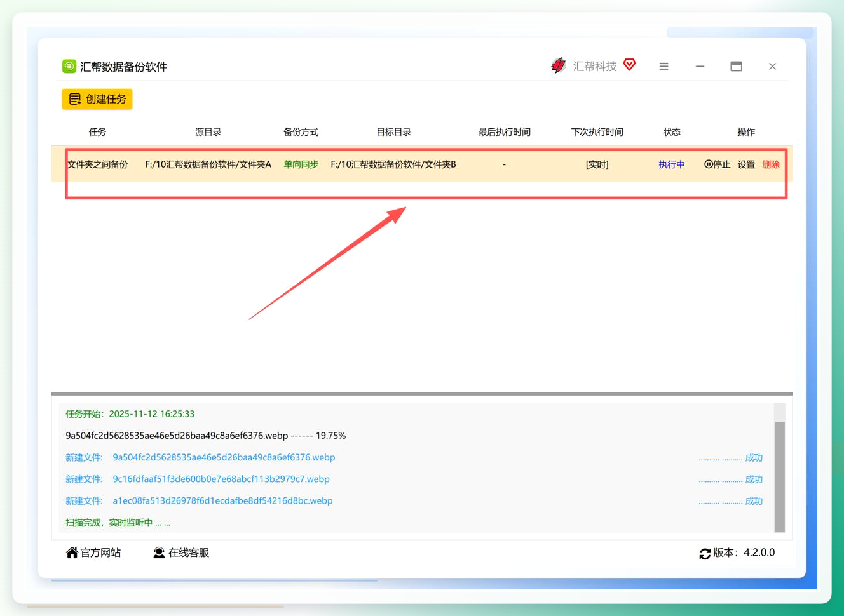Image resolution: width=844 pixels, height=616 pixels.
Task: Close the backup software window
Action: [772, 66]
